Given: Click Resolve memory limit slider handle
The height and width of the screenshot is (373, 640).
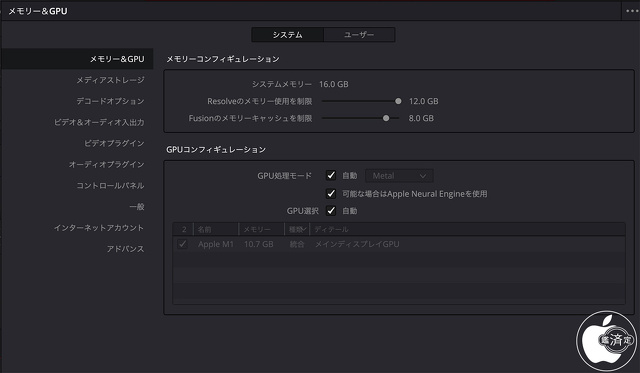Looking at the screenshot, I should point(398,101).
